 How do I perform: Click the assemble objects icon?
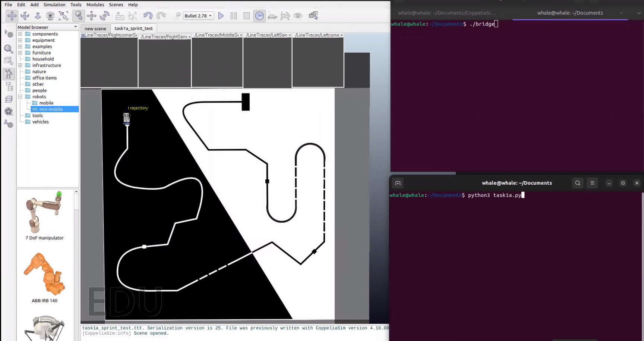[120, 16]
